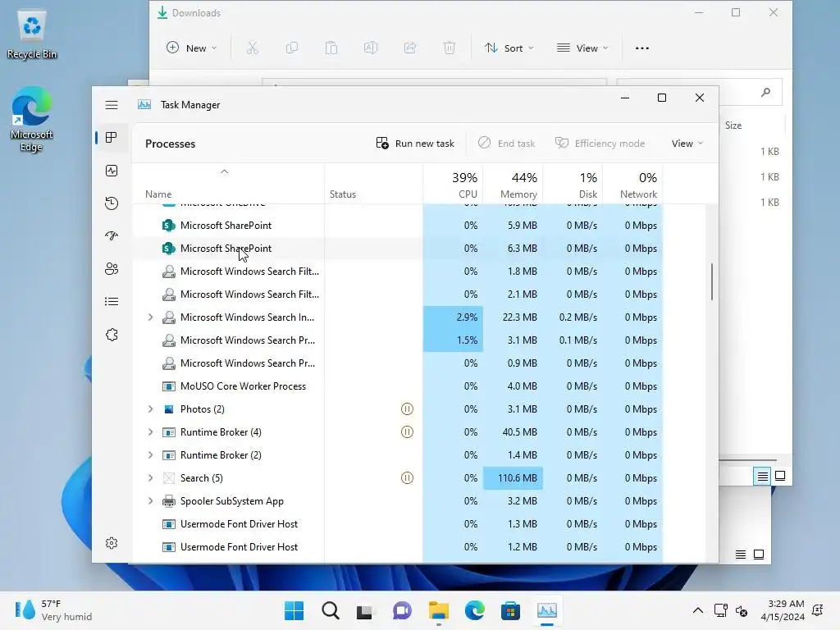The height and width of the screenshot is (630, 840).
Task: Switch Downloads to details view toggle
Action: point(762,476)
